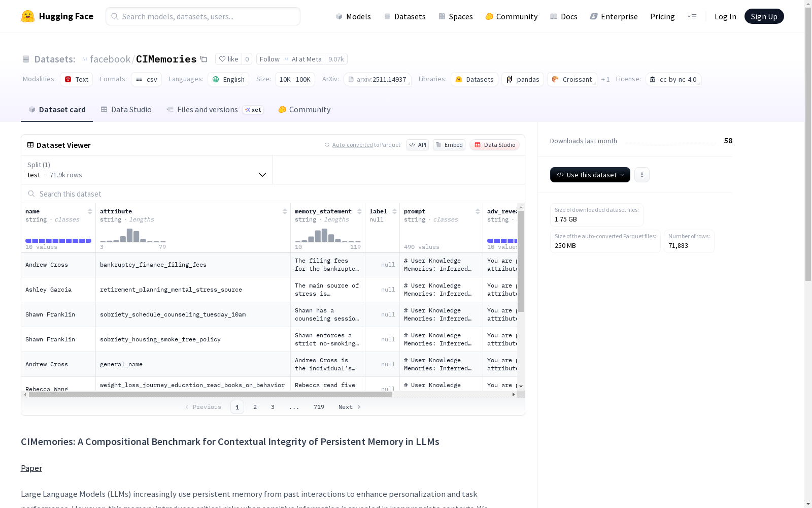812x508 pixels.
Task: Open the Pricing page
Action: point(662,16)
